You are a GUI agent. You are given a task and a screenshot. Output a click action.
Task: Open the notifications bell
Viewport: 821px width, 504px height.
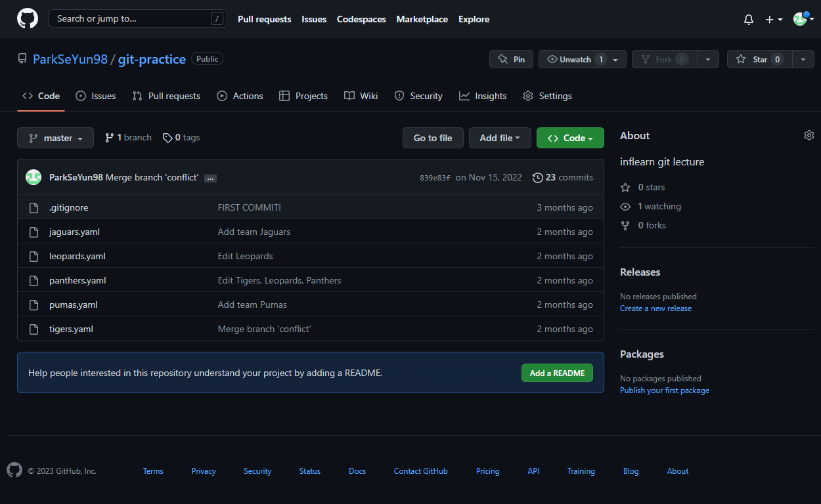(749, 20)
